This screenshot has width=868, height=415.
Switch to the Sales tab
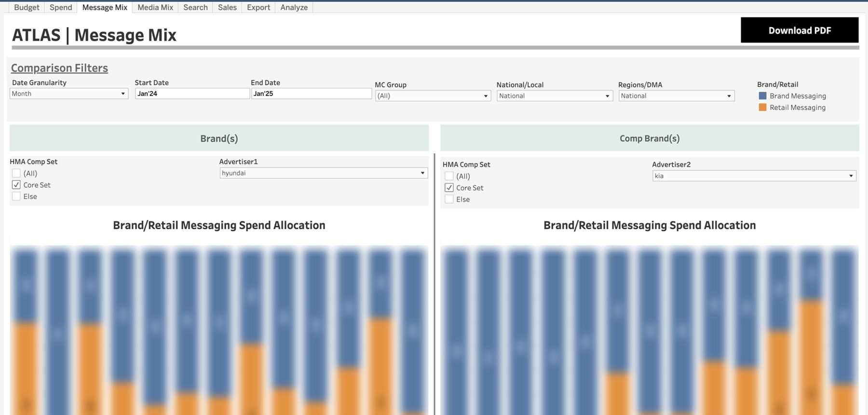tap(227, 7)
